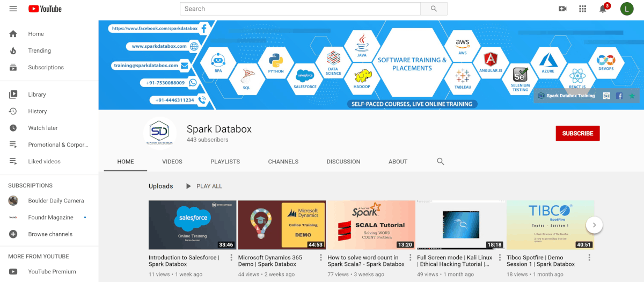The width and height of the screenshot is (644, 282).
Task: Open the account avatar menu
Action: [627, 9]
